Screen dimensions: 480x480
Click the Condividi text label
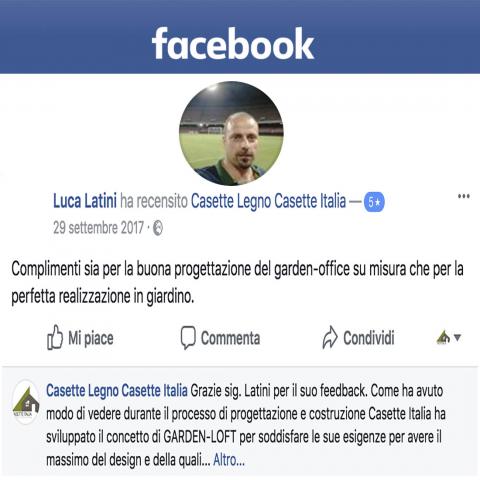369,338
